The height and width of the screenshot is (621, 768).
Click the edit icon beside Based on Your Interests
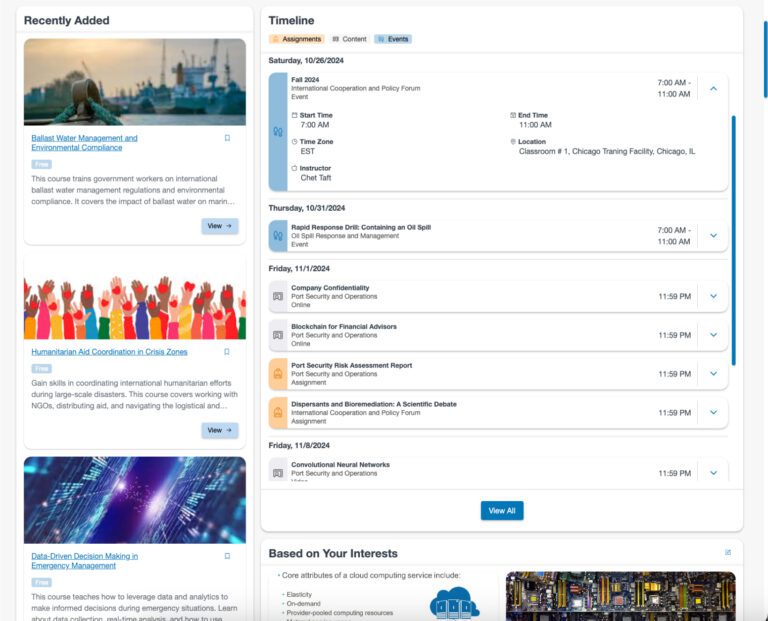727,552
